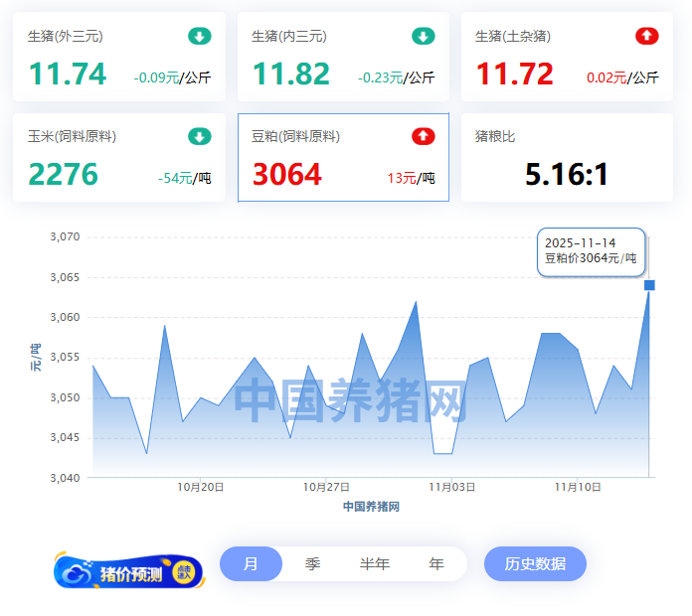The image size is (692, 616).
Task: Open 历史数据 button
Action: coord(535,564)
